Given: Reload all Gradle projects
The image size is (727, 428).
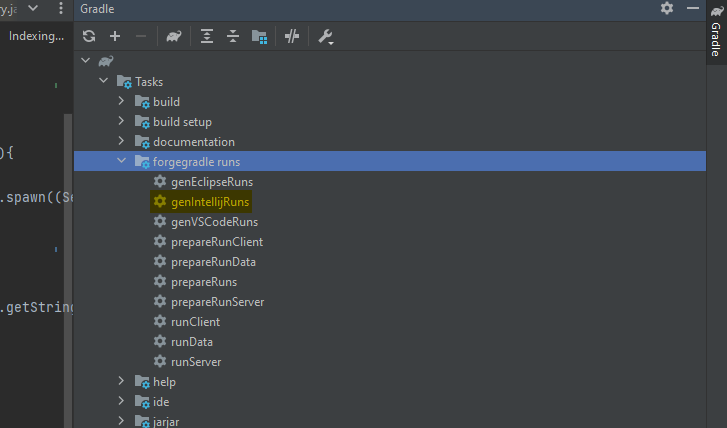Looking at the screenshot, I should (89, 36).
